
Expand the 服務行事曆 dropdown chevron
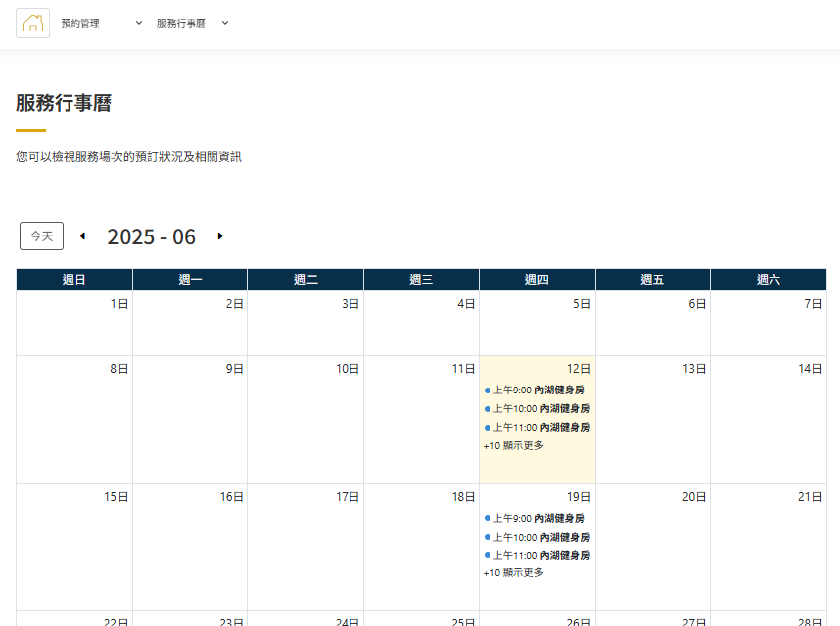225,23
